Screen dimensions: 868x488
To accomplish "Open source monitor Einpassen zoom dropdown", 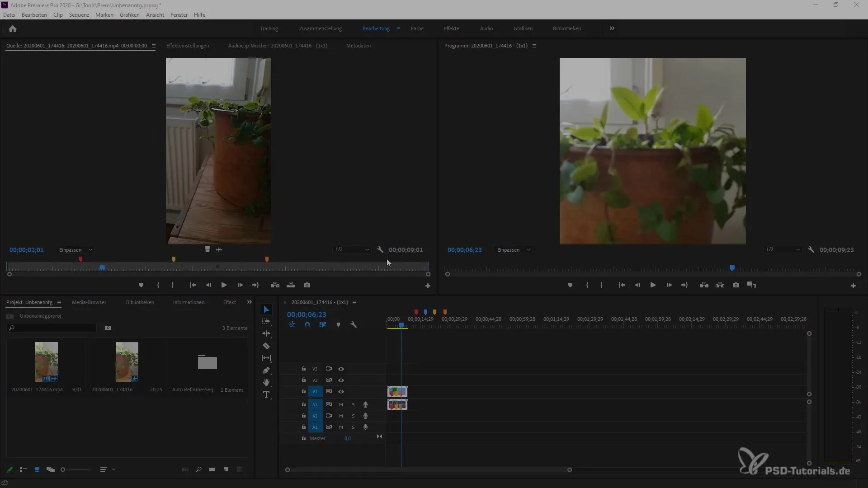I will click(x=75, y=250).
